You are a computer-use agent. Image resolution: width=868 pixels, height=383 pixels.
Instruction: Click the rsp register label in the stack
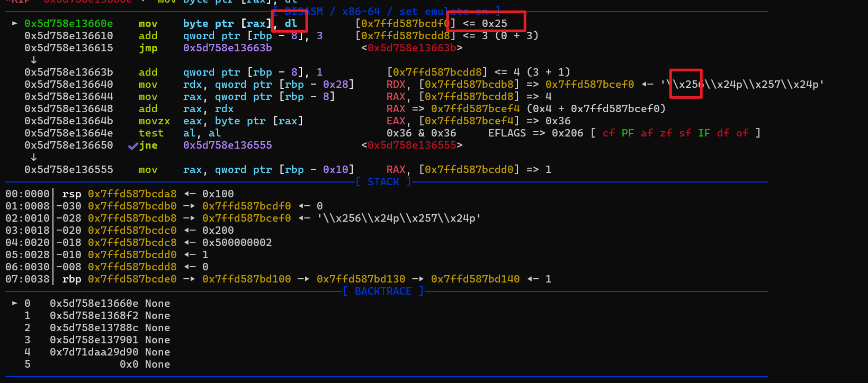(x=71, y=194)
